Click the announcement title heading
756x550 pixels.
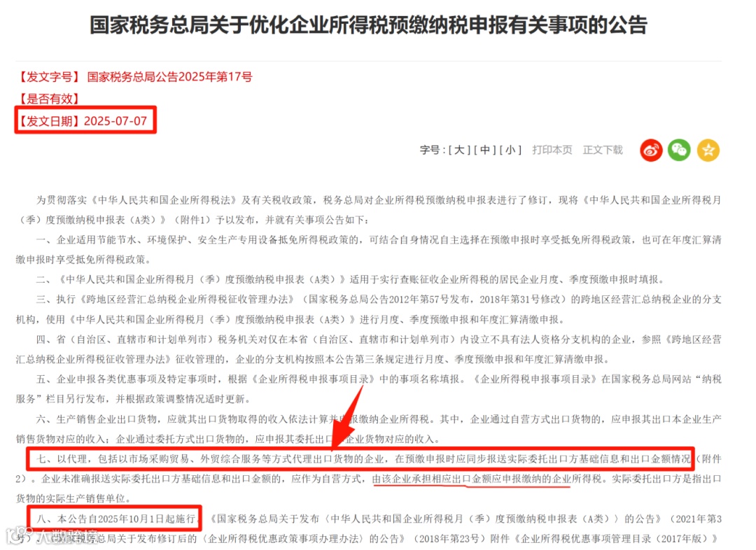click(x=368, y=25)
